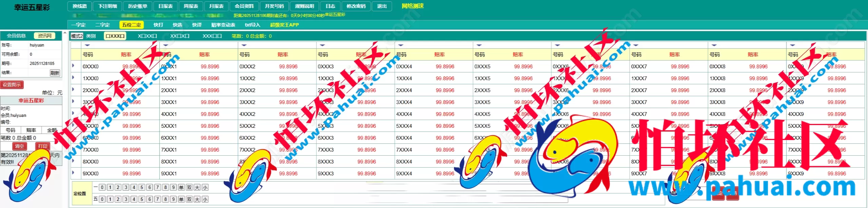The width and height of the screenshot is (868, 208).
Task: Toggle 双 in position 五 row
Action: click(x=189, y=199)
